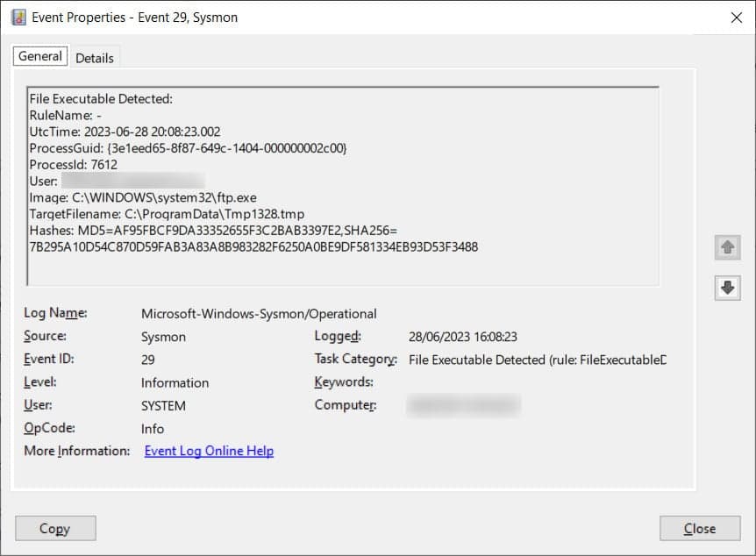Click the Copy button
The width and height of the screenshot is (756, 556).
tap(54, 528)
